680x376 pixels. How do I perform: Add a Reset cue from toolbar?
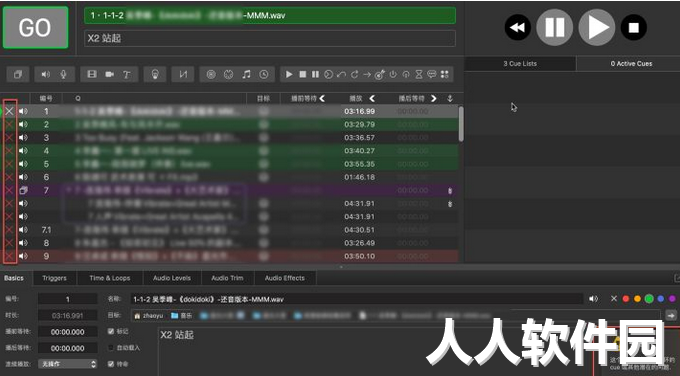(341, 75)
